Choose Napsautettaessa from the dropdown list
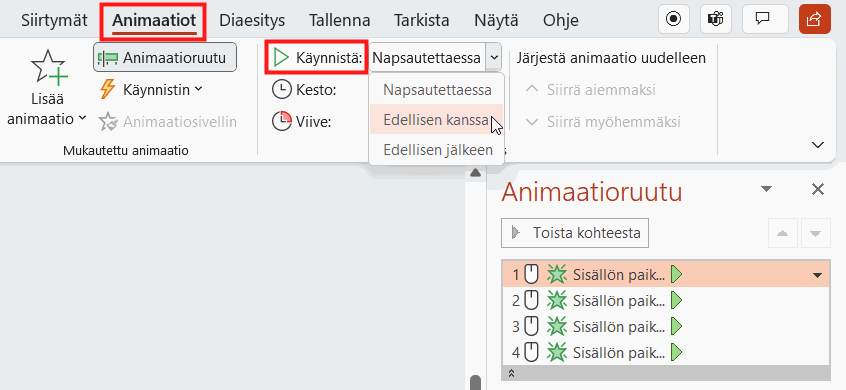 (437, 90)
